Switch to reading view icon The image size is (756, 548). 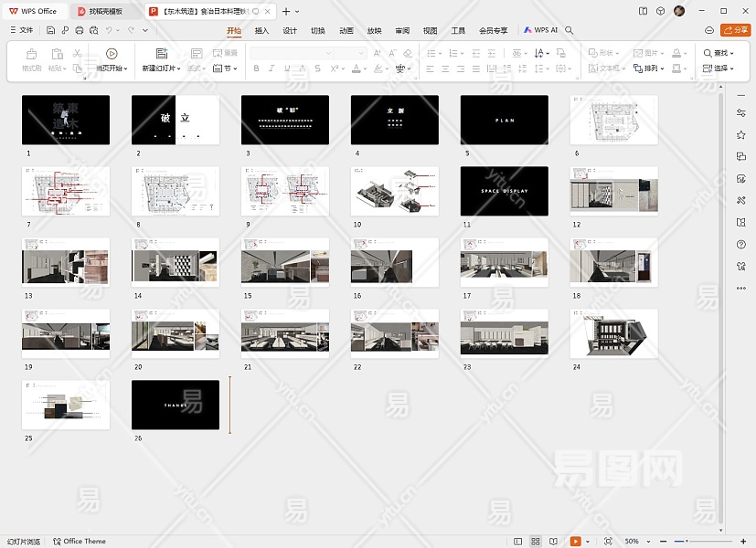pyautogui.click(x=554, y=542)
